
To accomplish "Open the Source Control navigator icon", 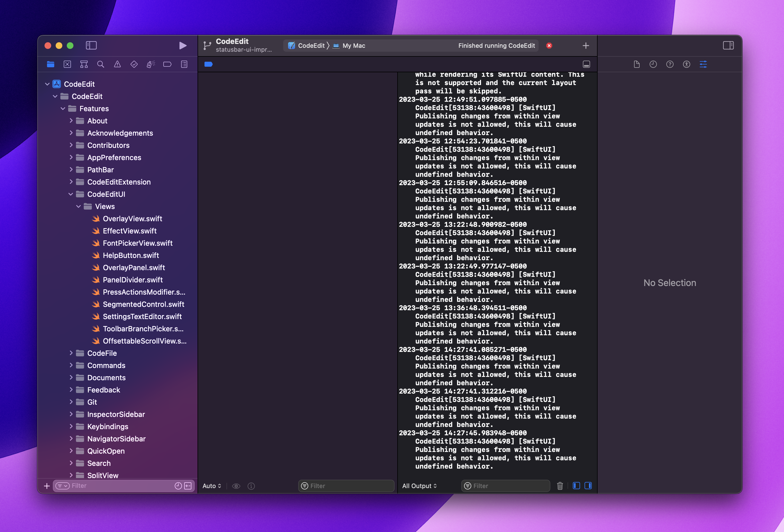I will (67, 64).
